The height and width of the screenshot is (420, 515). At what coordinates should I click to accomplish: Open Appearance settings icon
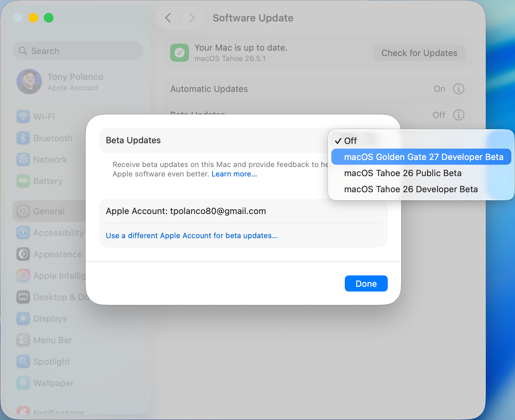point(23,254)
